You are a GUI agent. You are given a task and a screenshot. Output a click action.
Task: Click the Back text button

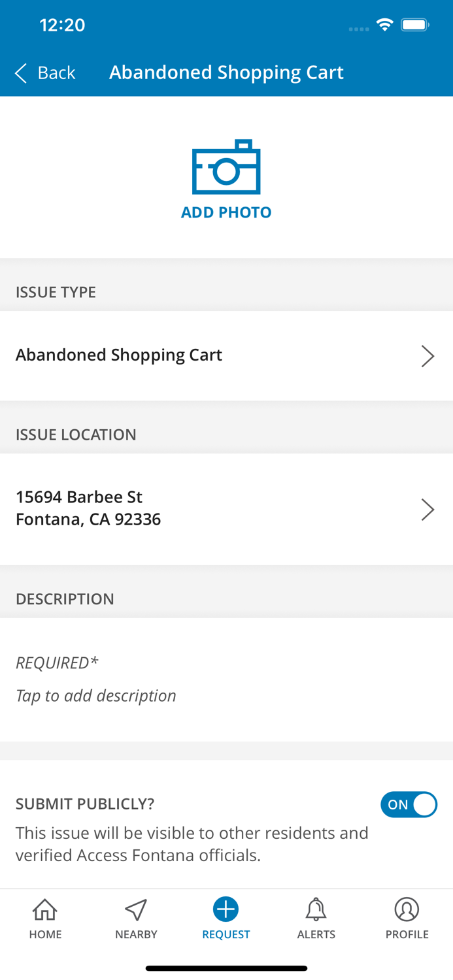click(x=56, y=73)
